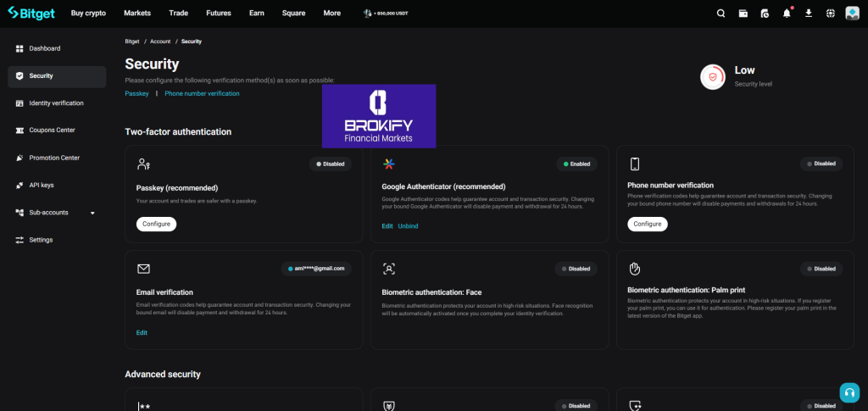Configure Phone number verification
Image resolution: width=868 pixels, height=411 pixels.
[647, 225]
